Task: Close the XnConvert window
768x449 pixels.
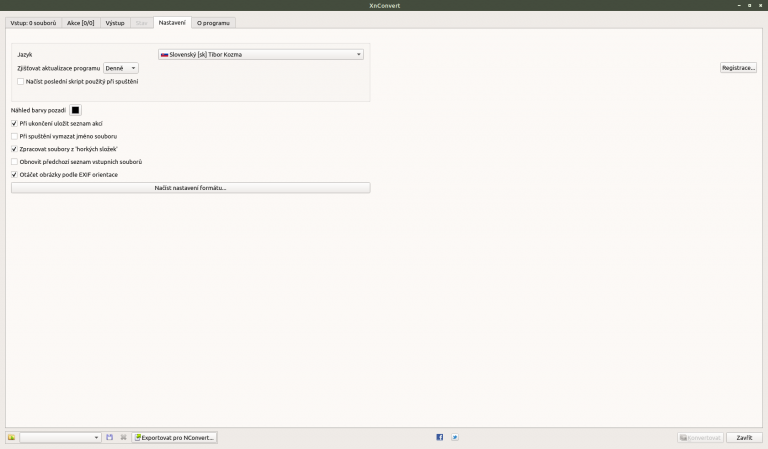Action: (761, 5)
